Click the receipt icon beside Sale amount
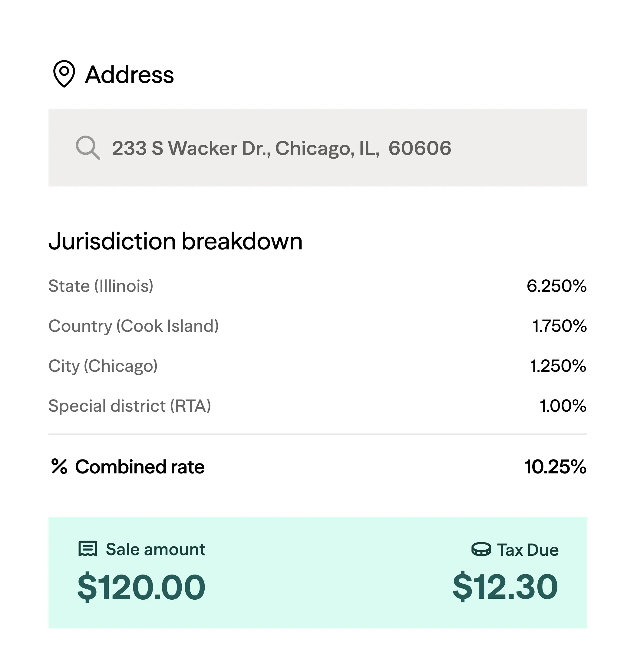This screenshot has width=637, height=672. pyautogui.click(x=87, y=549)
